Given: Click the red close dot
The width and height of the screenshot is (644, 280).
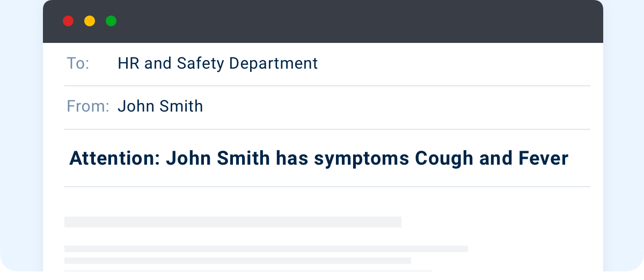Looking at the screenshot, I should [x=68, y=21].
